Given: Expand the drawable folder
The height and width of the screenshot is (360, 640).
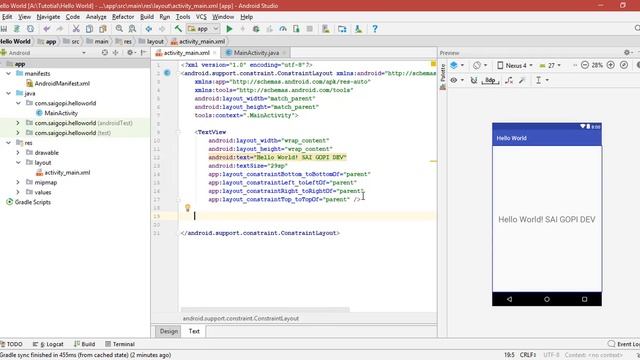Looking at the screenshot, I should (18, 153).
